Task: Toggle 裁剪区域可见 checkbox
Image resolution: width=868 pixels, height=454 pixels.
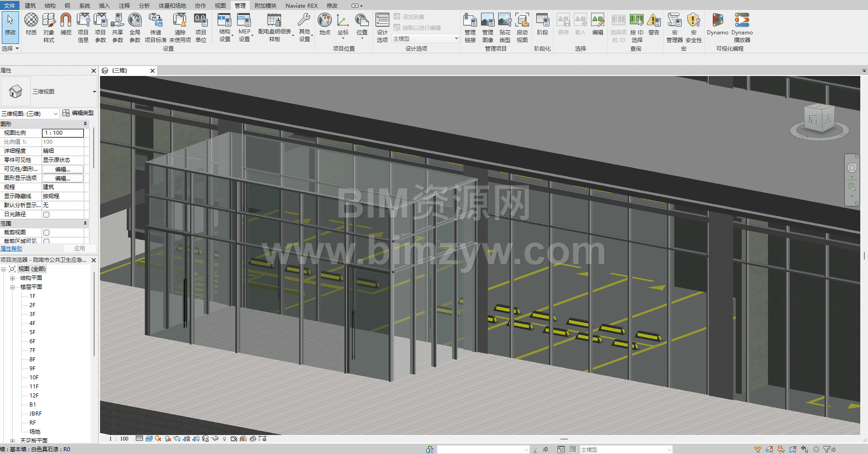Action: point(46,241)
